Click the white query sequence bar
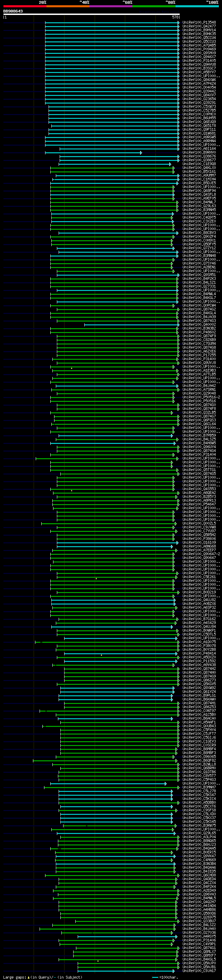 92,14
